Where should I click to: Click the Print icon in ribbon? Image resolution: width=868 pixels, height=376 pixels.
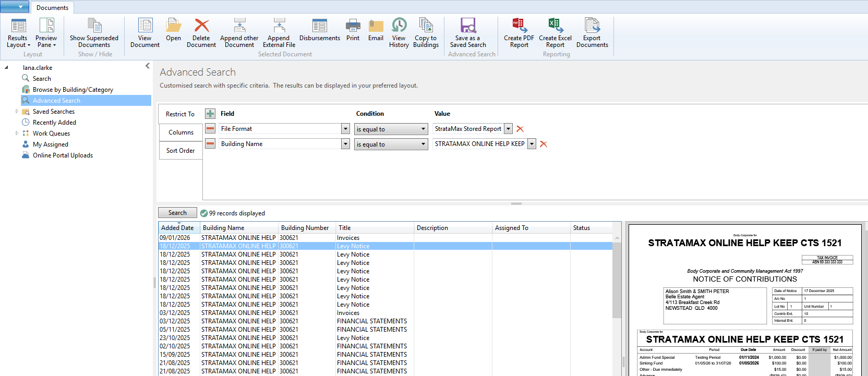[353, 30]
